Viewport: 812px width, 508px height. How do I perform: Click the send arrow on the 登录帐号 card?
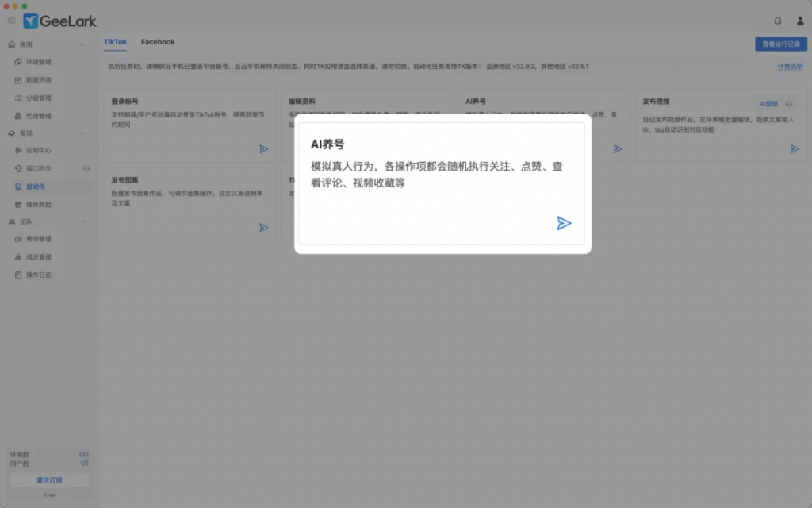(x=263, y=148)
